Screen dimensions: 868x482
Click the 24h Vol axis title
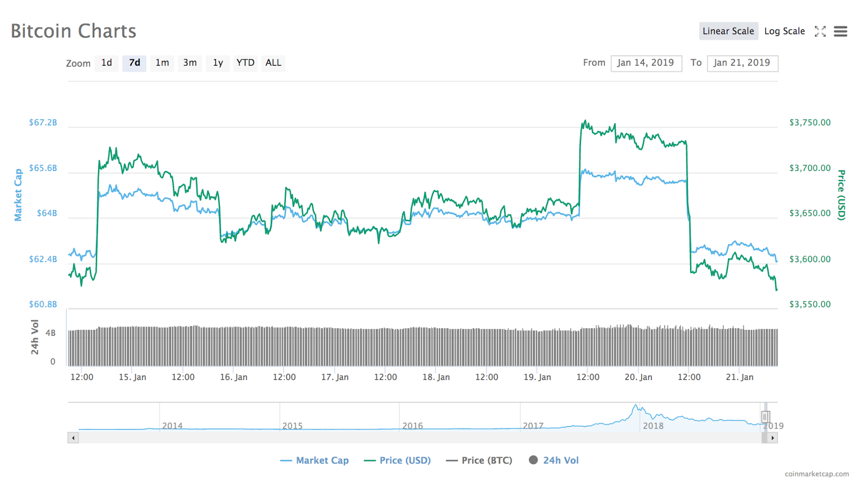(x=35, y=337)
